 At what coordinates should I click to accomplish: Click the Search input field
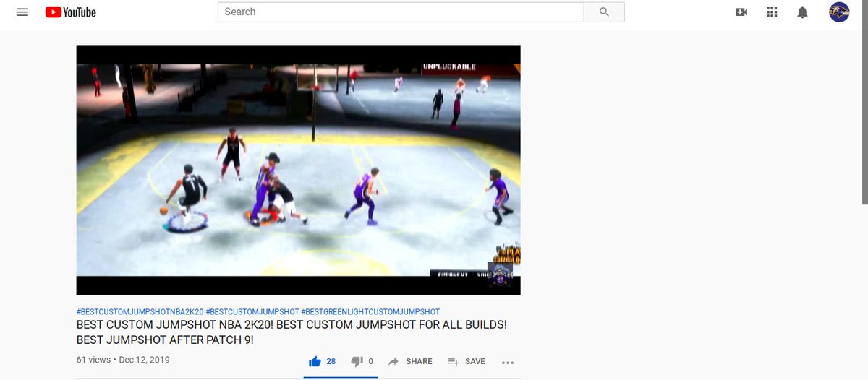click(x=401, y=12)
